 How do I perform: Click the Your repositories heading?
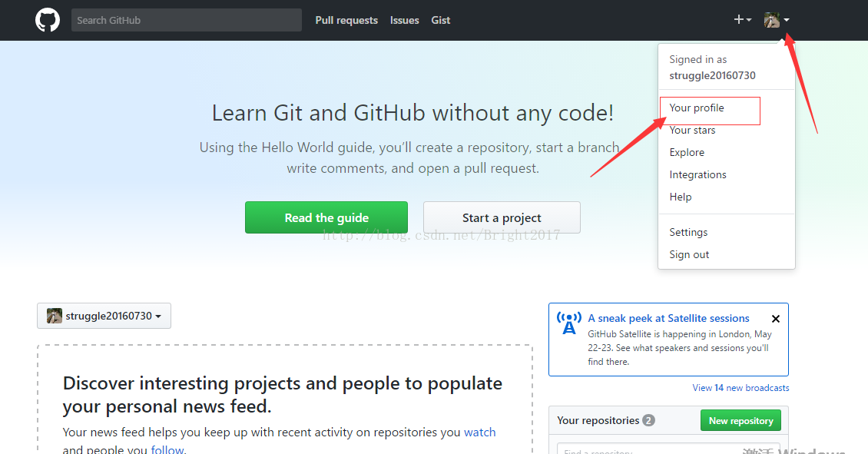pyautogui.click(x=598, y=420)
